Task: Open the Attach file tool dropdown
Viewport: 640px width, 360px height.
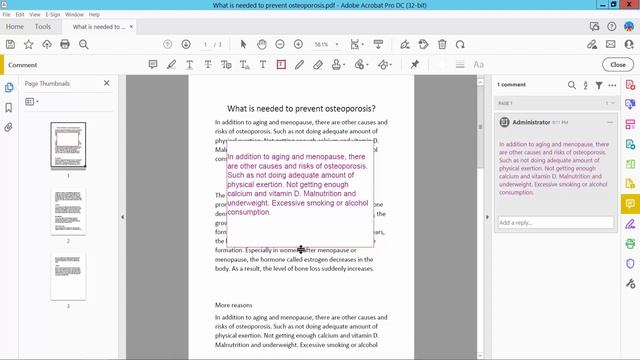Action: (367, 65)
